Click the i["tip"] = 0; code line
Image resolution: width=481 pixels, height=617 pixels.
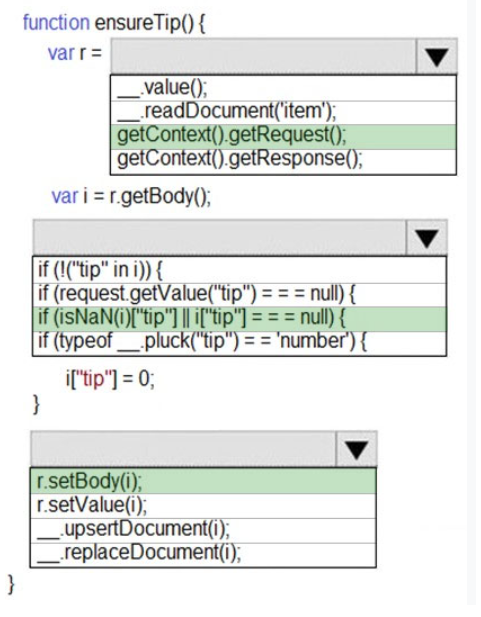coord(110,379)
